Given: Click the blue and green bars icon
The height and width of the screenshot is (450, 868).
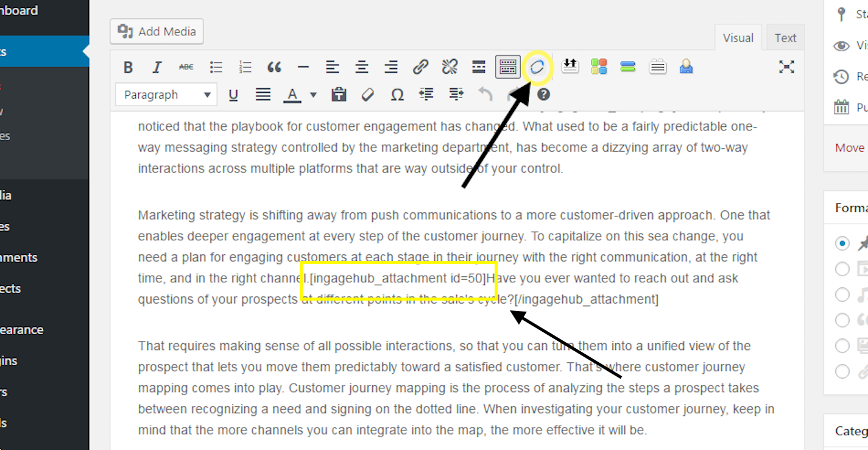Looking at the screenshot, I should click(x=628, y=66).
